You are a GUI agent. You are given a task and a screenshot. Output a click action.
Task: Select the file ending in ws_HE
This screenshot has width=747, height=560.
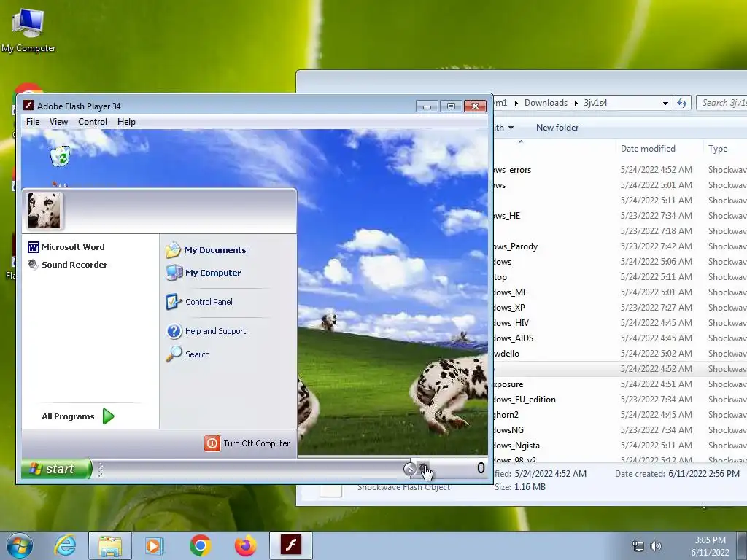pos(507,216)
